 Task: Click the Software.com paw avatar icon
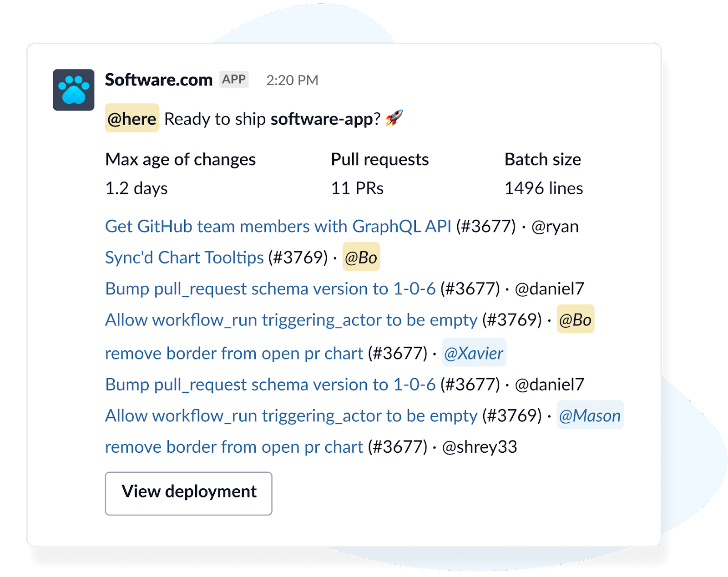pyautogui.click(x=73, y=90)
